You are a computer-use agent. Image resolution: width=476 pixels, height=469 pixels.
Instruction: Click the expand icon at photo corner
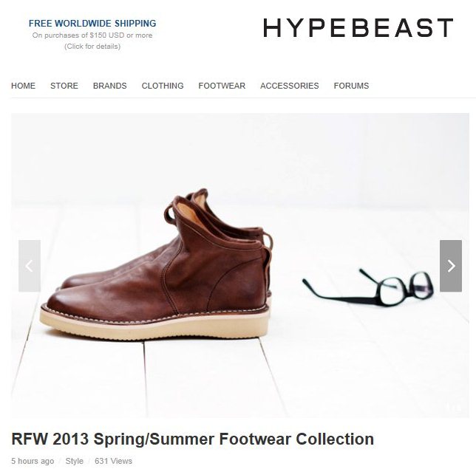[x=455, y=408]
